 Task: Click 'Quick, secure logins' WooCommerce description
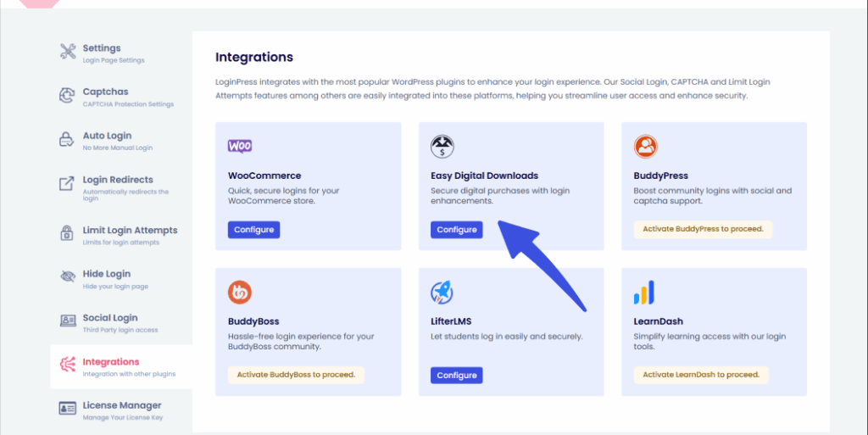pyautogui.click(x=283, y=196)
